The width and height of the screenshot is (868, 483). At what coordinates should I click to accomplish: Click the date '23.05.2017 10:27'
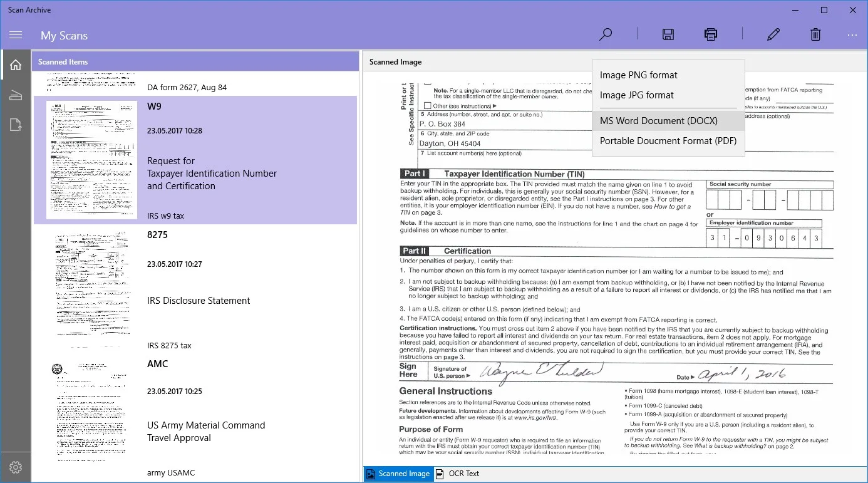coord(175,264)
